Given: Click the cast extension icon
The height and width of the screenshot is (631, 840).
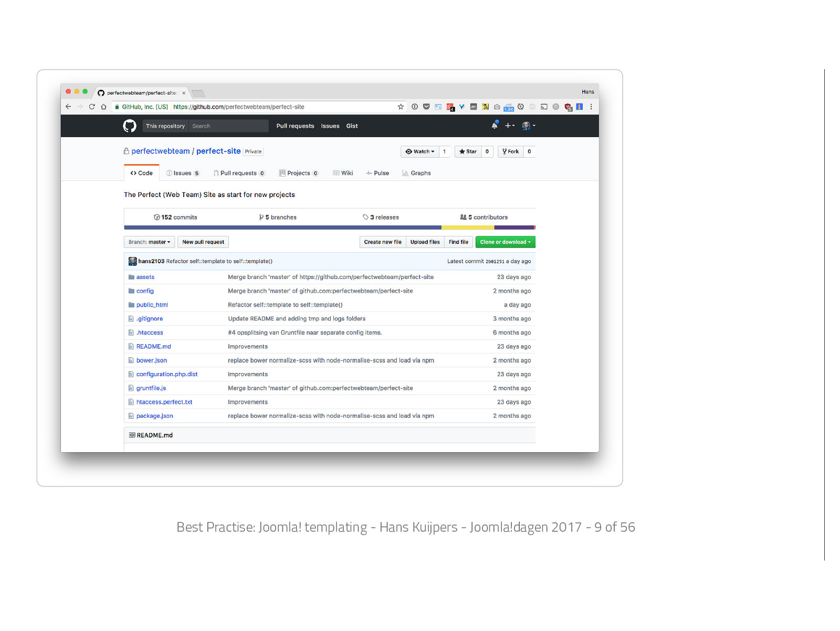Looking at the screenshot, I should click(544, 107).
